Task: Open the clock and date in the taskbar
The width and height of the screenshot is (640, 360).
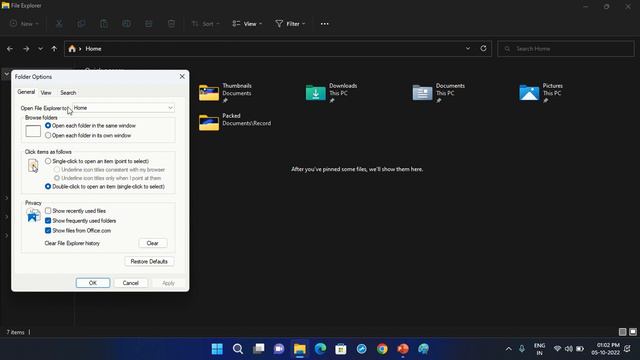Action: point(606,349)
